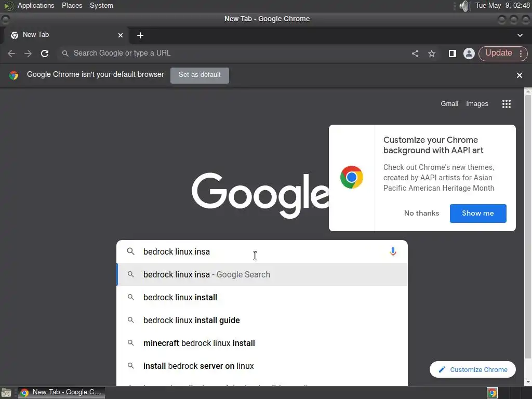Expand the tab search dropdown arrow
Viewport: 532px width, 399px height.
click(x=520, y=35)
